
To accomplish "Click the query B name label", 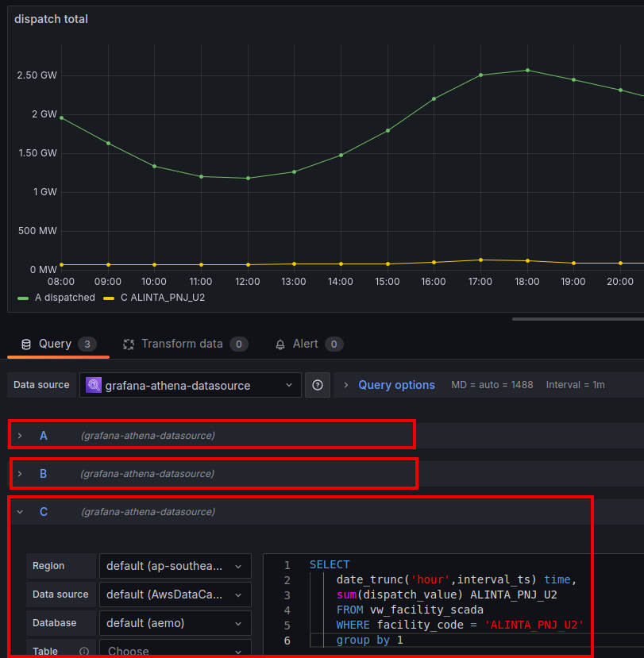I will [x=43, y=474].
